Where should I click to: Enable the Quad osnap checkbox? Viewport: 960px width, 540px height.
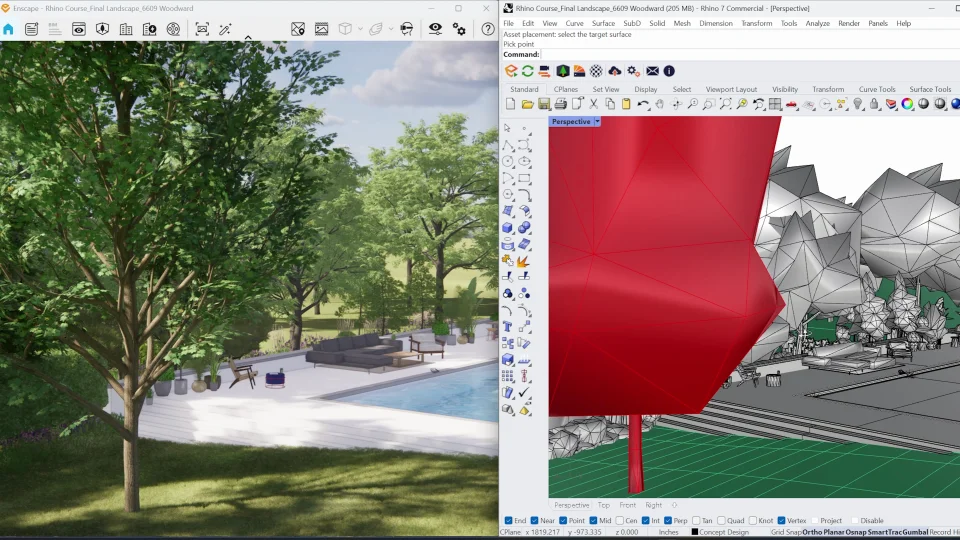(x=721, y=520)
